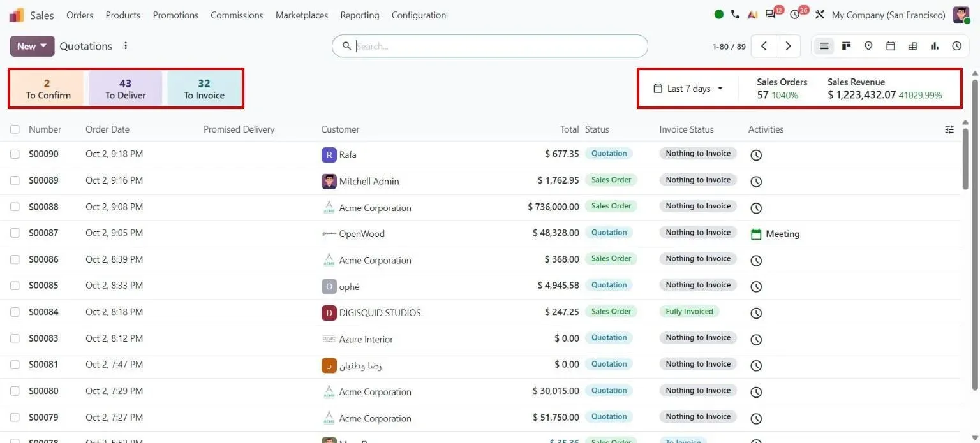Click the Sales Revenue figure $ 1,223,432.07

tap(862, 95)
